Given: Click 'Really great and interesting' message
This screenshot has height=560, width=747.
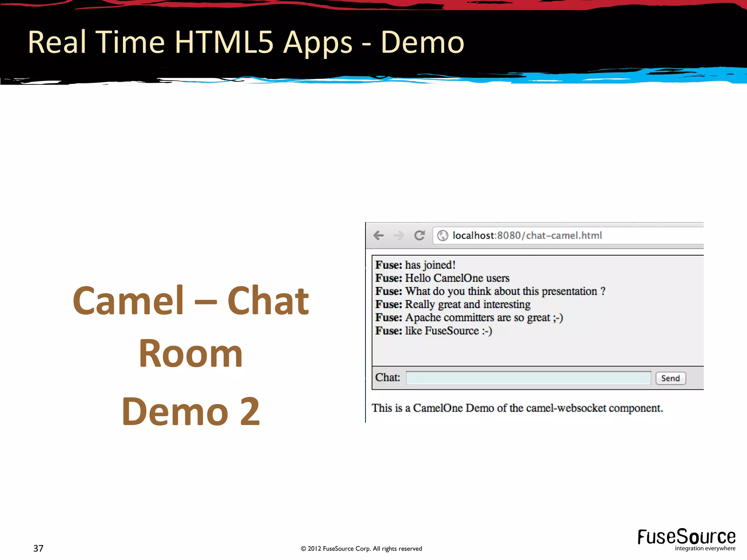Looking at the screenshot, I should (453, 304).
